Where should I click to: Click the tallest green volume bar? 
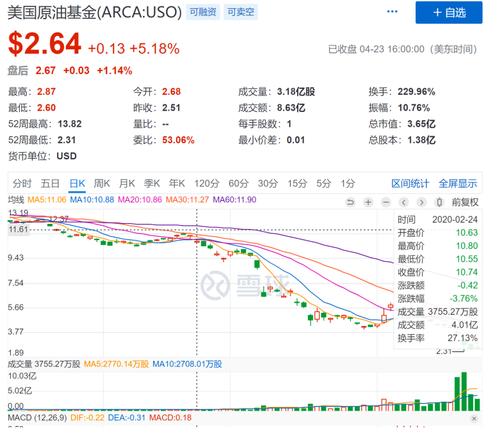464,392
